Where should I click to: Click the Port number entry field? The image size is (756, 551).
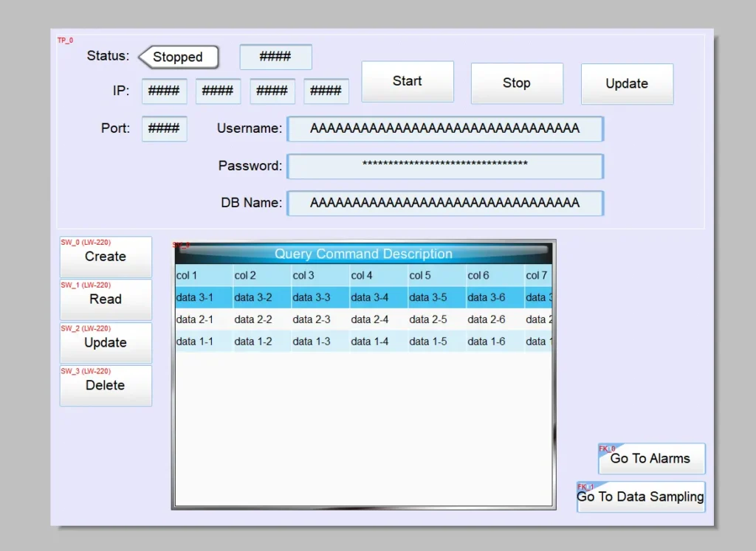click(164, 128)
